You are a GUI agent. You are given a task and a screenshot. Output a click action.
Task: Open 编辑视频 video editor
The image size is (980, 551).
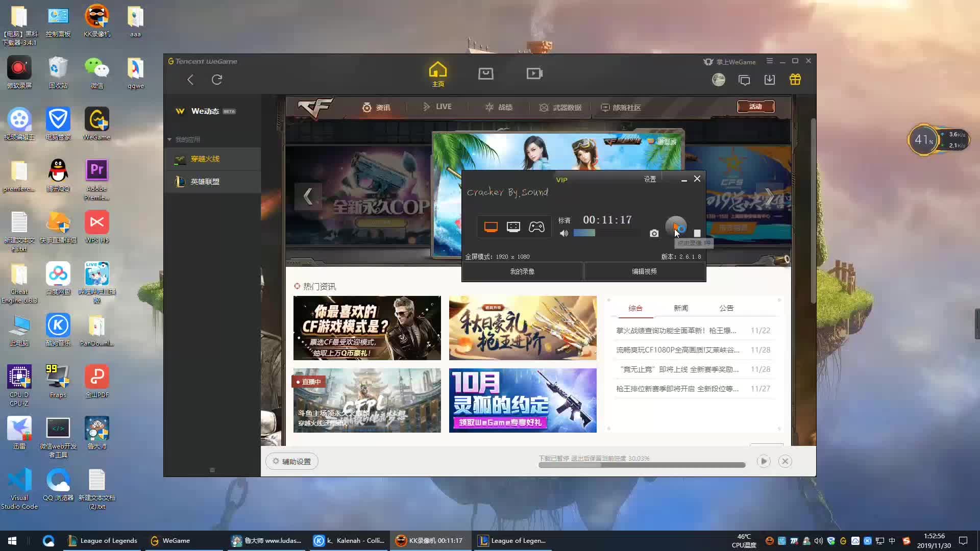pyautogui.click(x=644, y=271)
